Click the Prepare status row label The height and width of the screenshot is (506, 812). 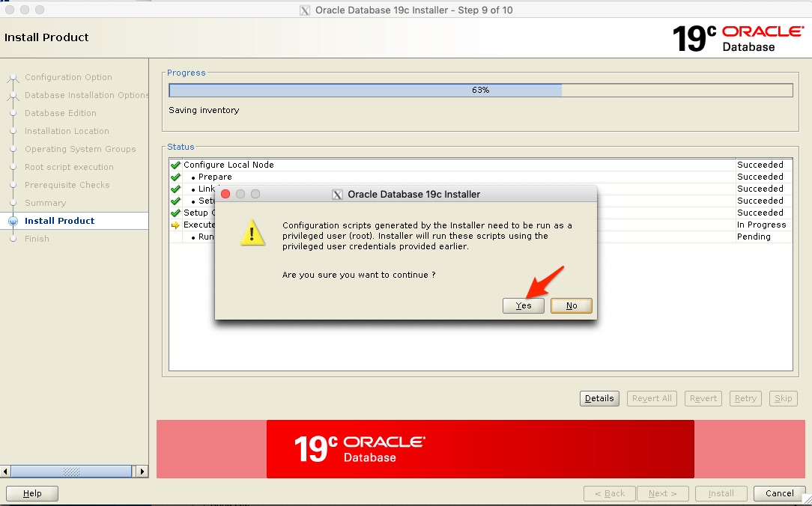coord(215,177)
